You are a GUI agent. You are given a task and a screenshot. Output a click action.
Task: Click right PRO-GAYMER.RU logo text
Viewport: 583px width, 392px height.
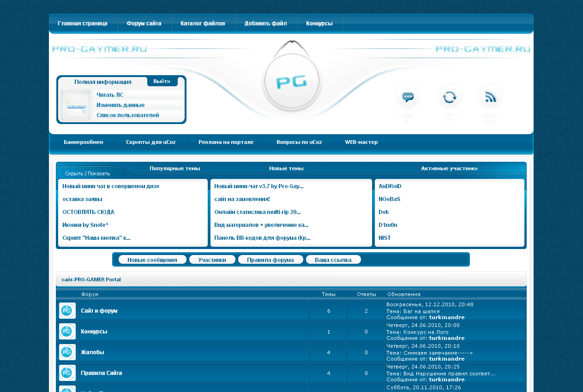click(x=483, y=49)
